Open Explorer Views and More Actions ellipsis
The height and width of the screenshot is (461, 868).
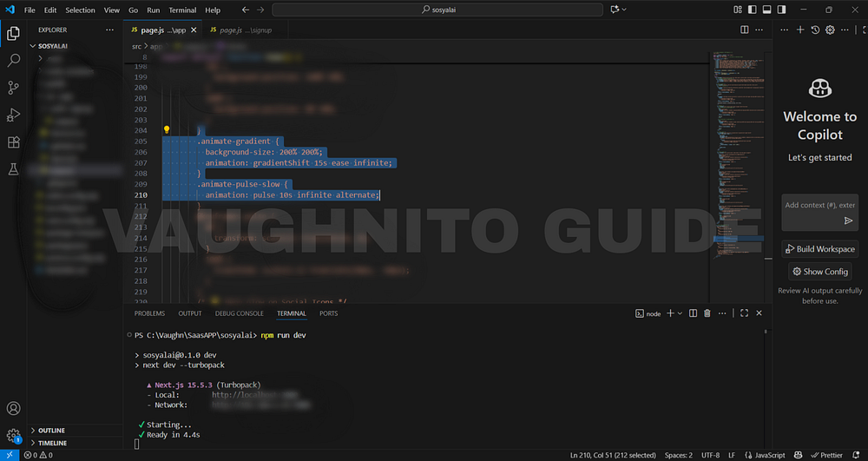point(109,30)
